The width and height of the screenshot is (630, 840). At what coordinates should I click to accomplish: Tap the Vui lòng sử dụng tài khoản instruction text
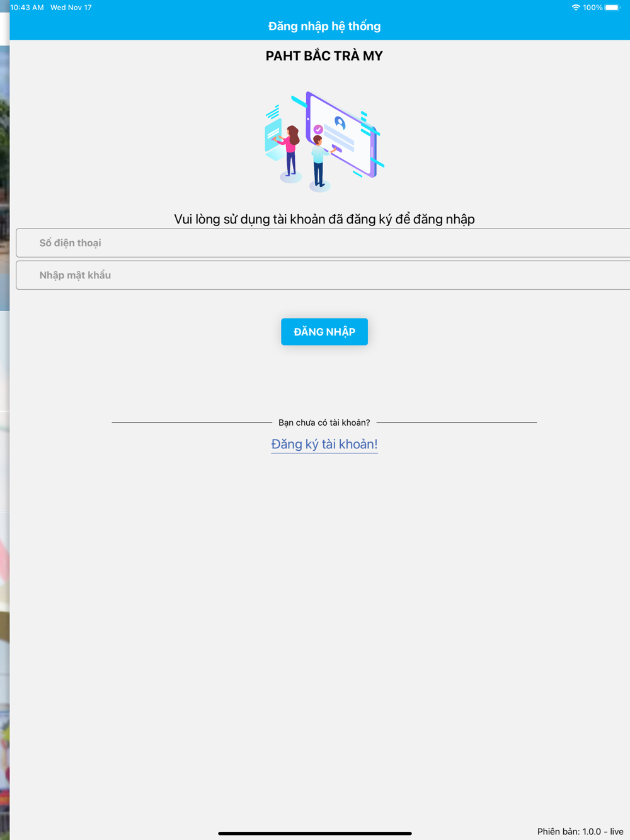pos(324,219)
